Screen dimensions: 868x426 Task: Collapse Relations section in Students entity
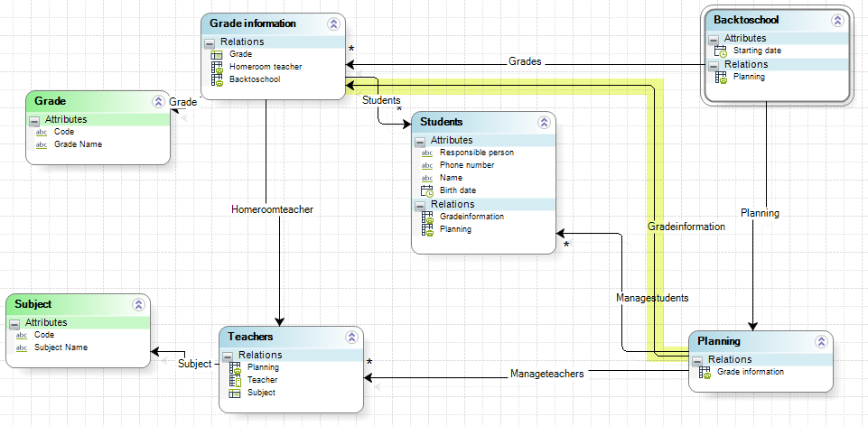coord(420,205)
